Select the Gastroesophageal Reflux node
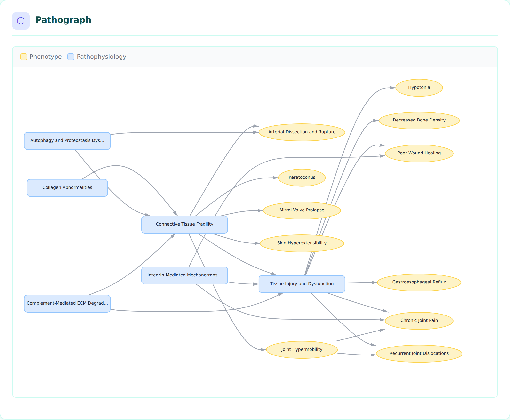This screenshot has width=510, height=420. pos(419,282)
